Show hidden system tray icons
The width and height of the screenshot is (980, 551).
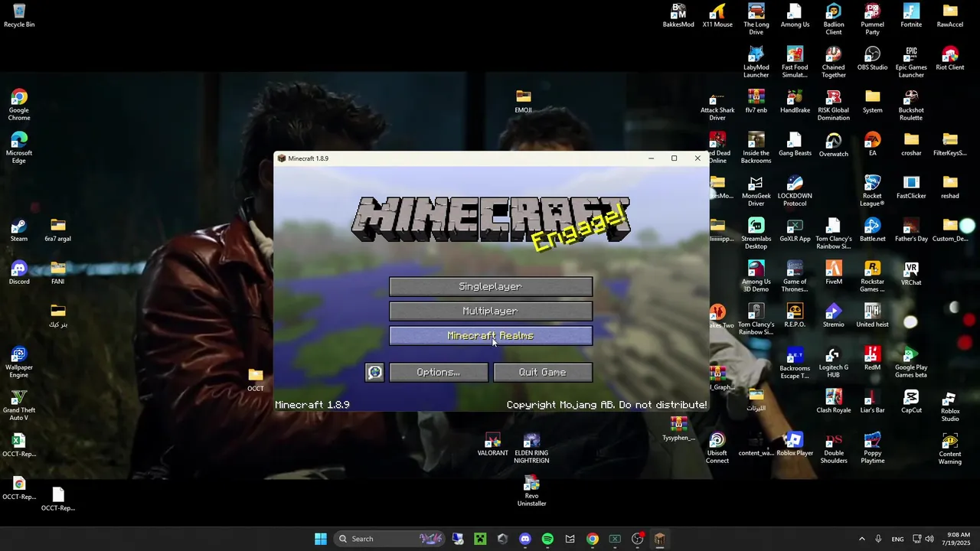(861, 539)
